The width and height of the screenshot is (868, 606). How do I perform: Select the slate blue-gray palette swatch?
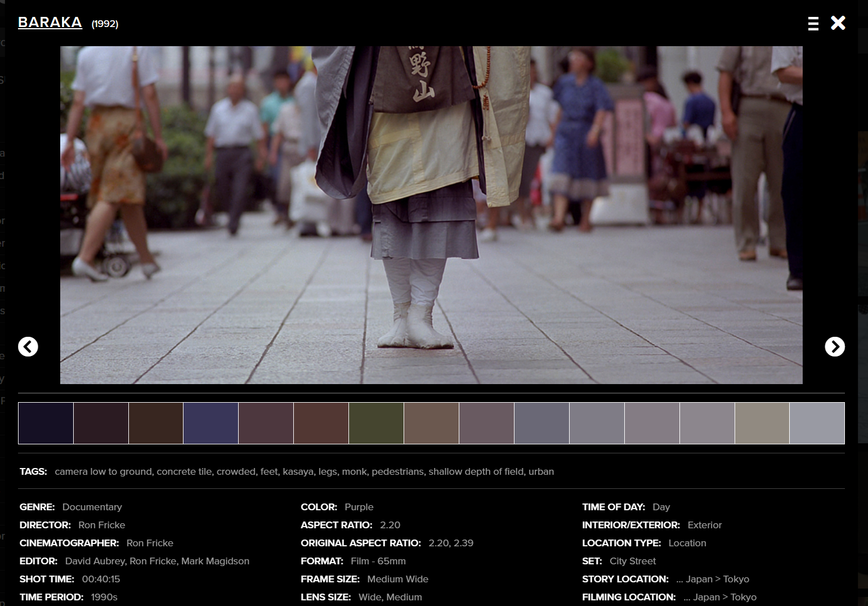click(542, 423)
